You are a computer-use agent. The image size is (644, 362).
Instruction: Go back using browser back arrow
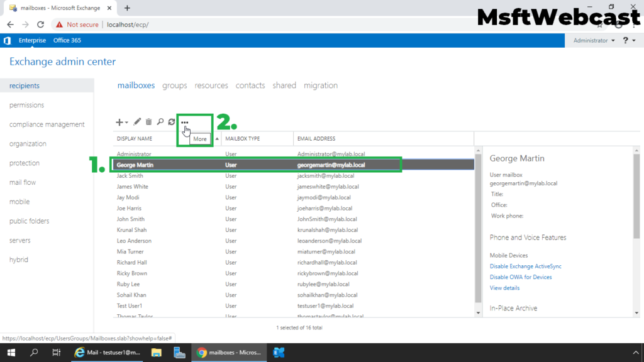10,25
